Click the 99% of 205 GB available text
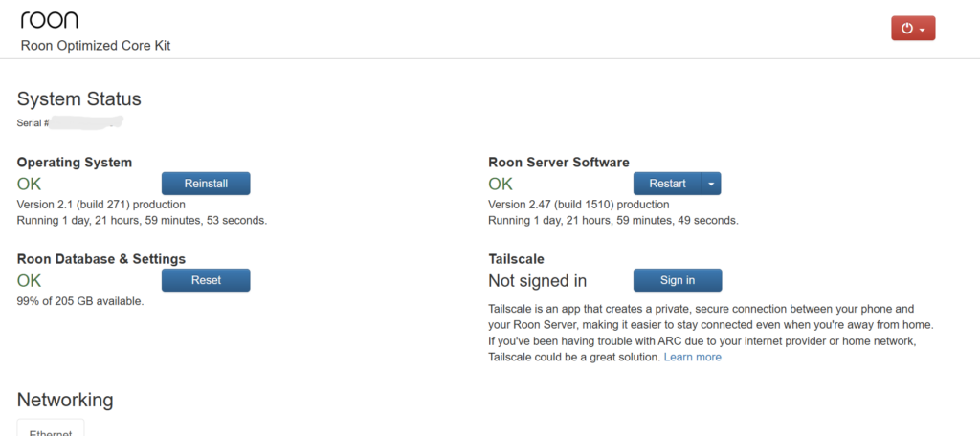 click(x=80, y=301)
